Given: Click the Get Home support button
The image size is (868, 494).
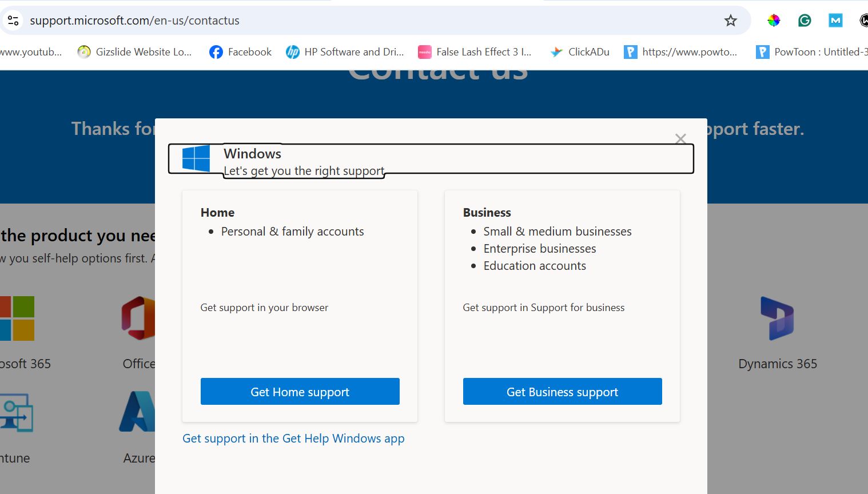Looking at the screenshot, I should tap(300, 392).
